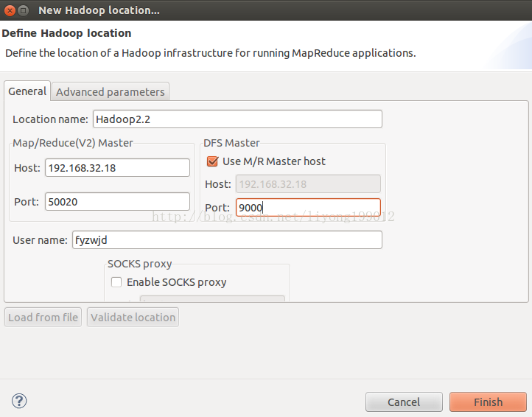Click the DFS Master Port field

pos(308,207)
